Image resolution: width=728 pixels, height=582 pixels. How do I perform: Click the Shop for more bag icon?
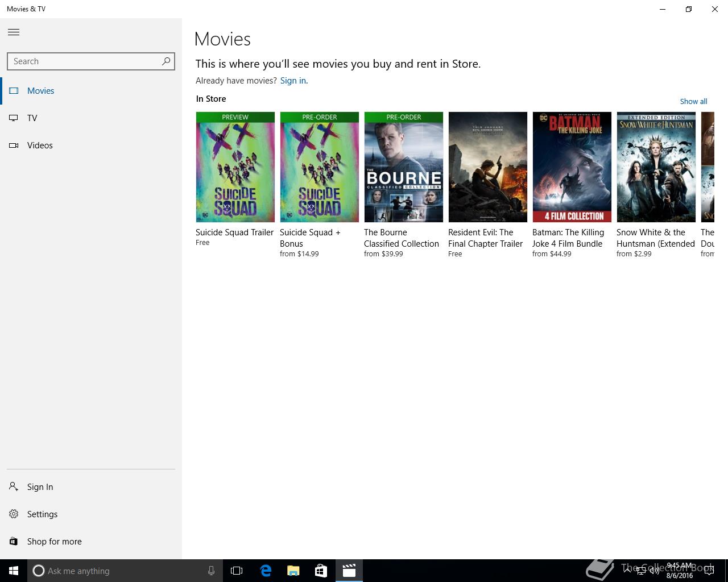(14, 542)
